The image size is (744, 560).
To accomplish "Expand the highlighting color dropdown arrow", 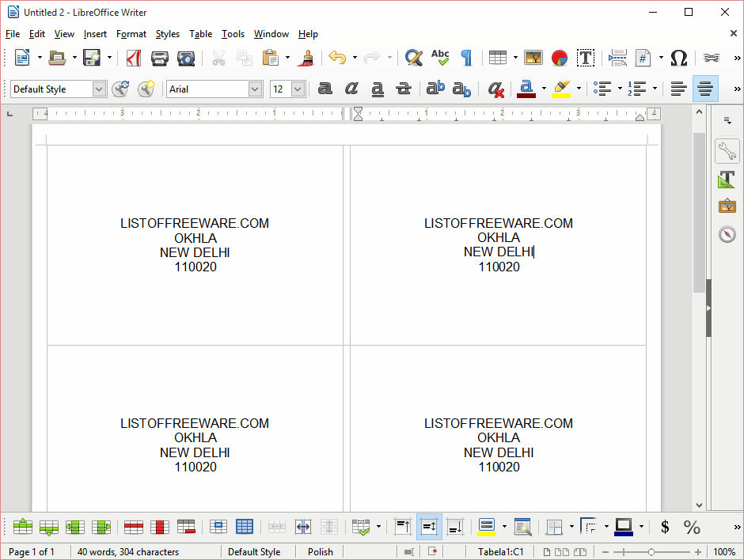I will click(579, 89).
